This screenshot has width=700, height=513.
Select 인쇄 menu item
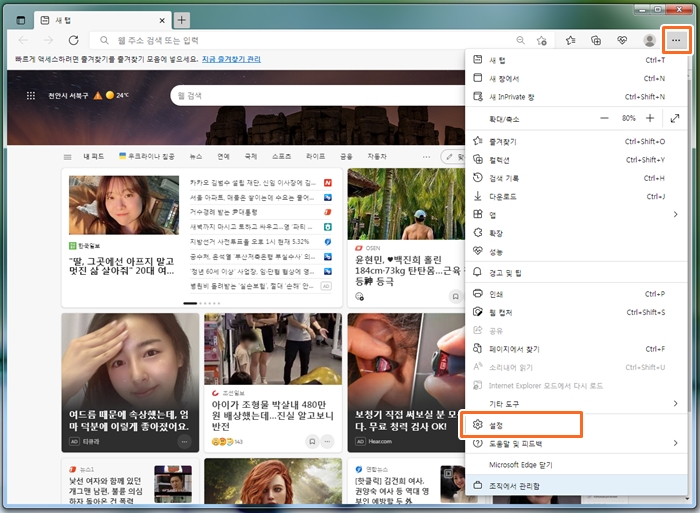point(576,294)
